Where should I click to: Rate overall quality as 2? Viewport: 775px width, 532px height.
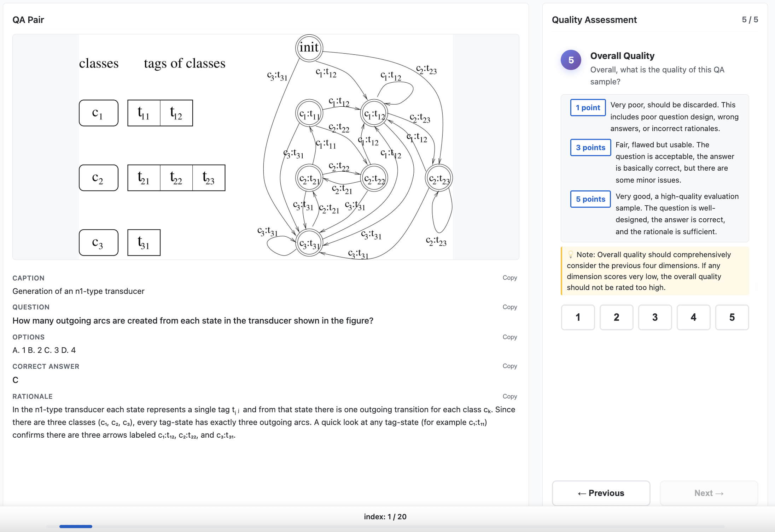point(616,317)
